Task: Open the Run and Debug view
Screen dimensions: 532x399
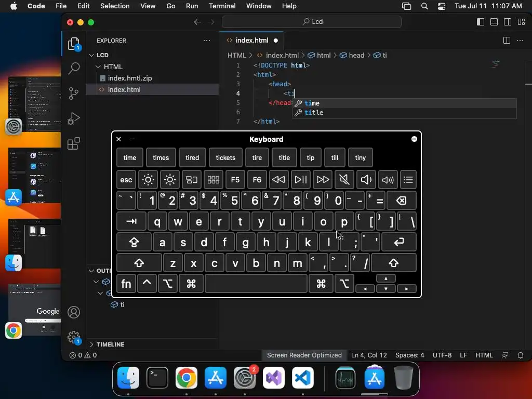Action: click(74, 118)
